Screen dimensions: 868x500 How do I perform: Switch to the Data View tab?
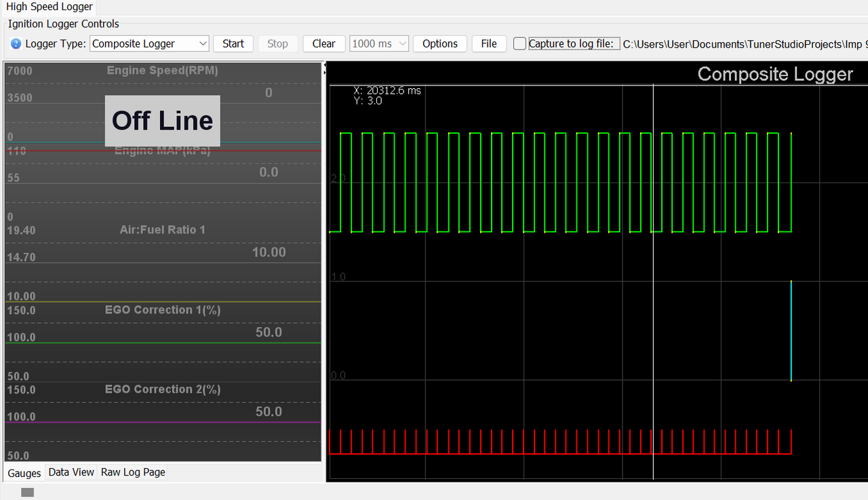coord(71,472)
